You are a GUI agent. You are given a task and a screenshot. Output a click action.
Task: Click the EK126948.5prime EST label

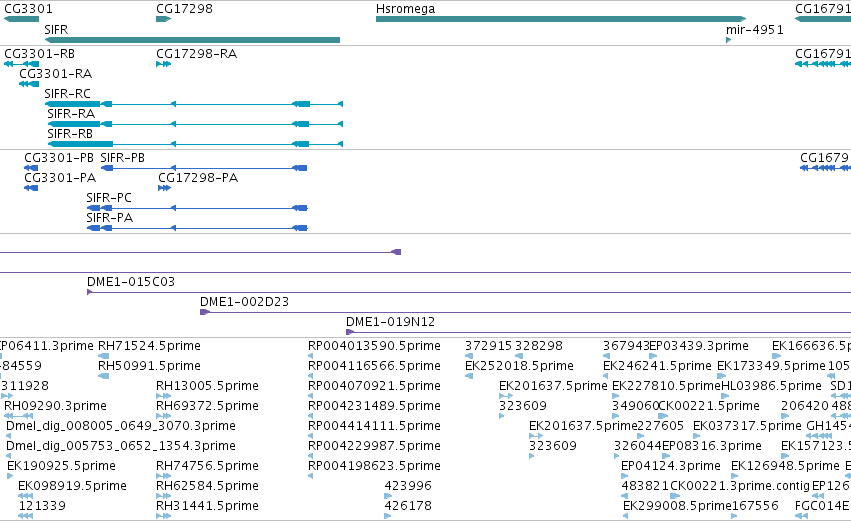point(785,466)
